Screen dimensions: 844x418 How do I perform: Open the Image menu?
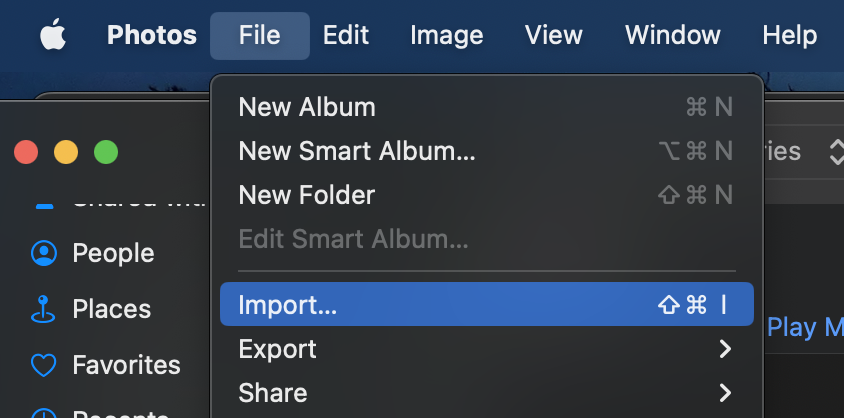(x=446, y=36)
